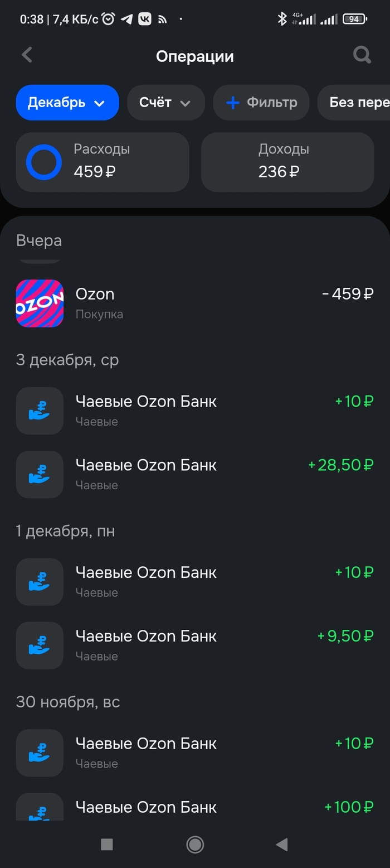The height and width of the screenshot is (868, 390).
Task: Click chevron arrow beside Счёт
Action: tap(186, 103)
